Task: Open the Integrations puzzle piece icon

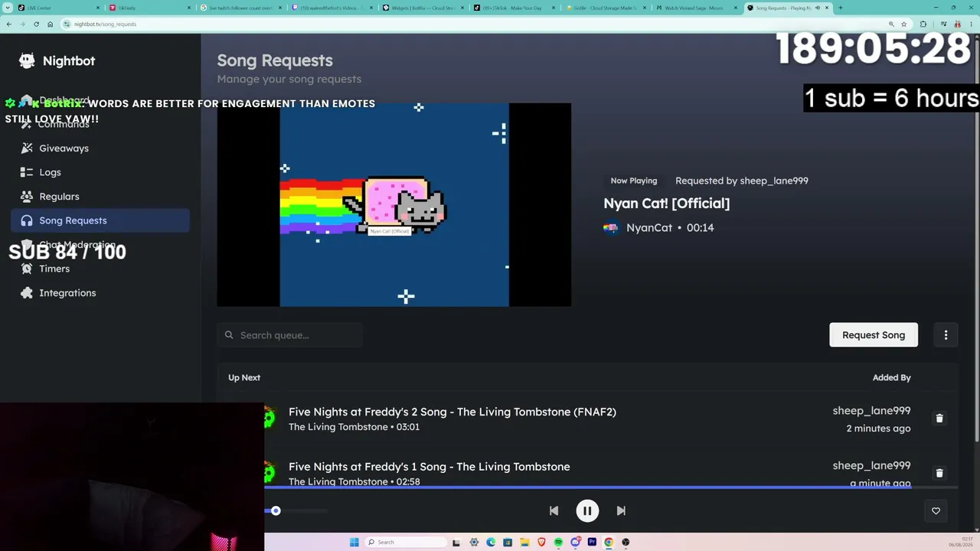Action: tap(27, 293)
